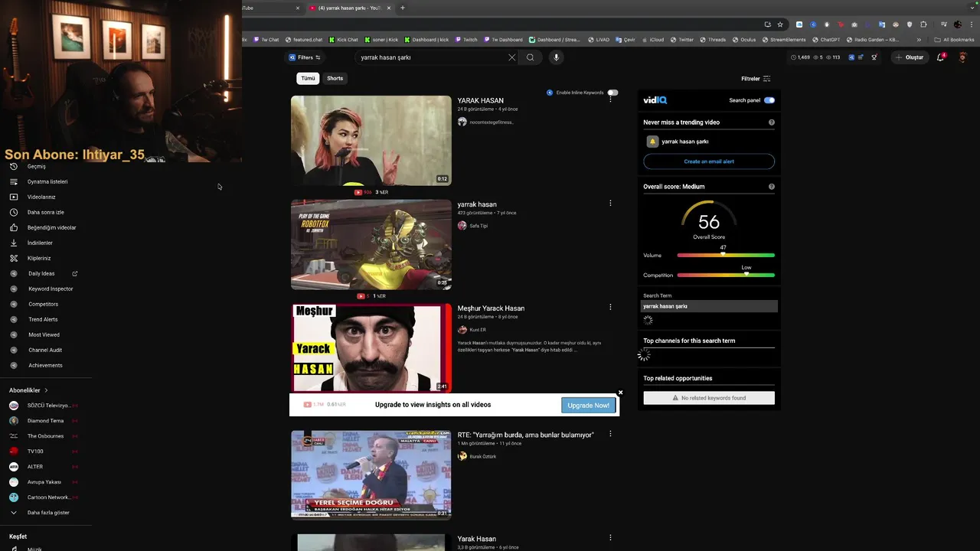Open help for trending video alert

pyautogui.click(x=771, y=122)
